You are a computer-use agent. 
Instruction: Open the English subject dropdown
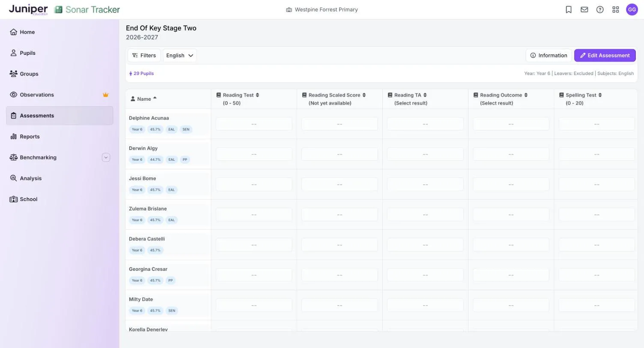tap(180, 55)
